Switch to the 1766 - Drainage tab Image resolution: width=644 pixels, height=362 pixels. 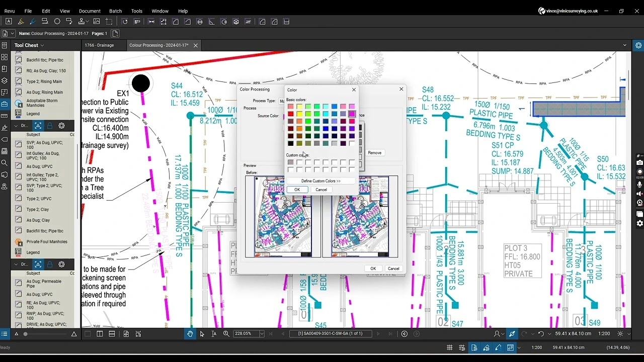click(x=99, y=45)
